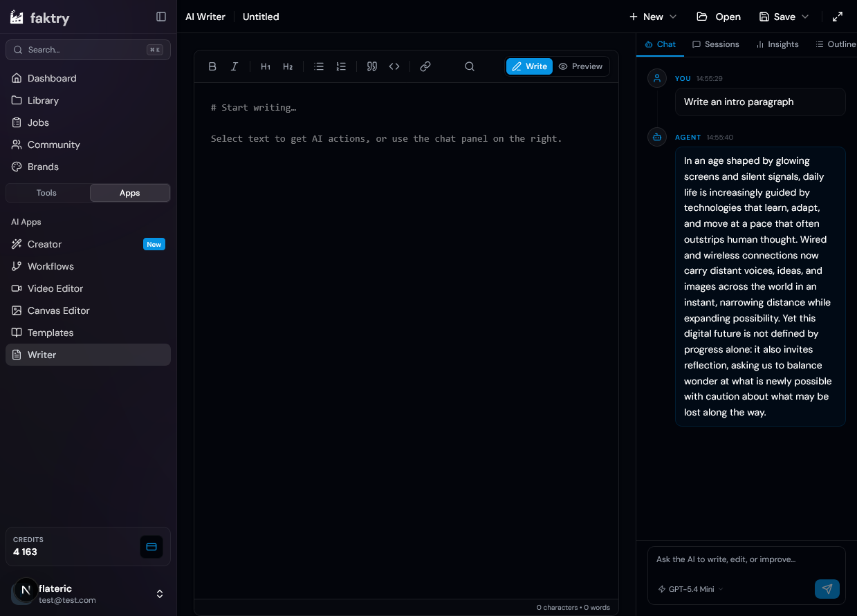857x616 pixels.
Task: Open the Video Editor app
Action: [88, 288]
